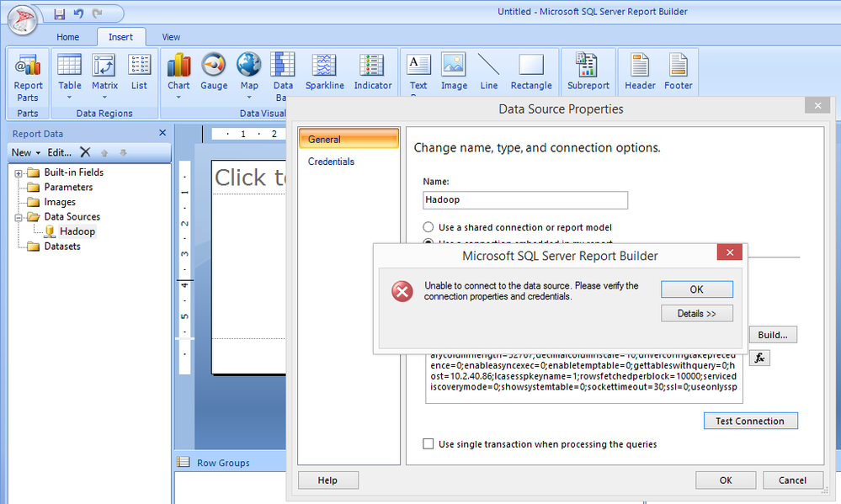
Task: Open Report Parts gallery
Action: pyautogui.click(x=28, y=77)
